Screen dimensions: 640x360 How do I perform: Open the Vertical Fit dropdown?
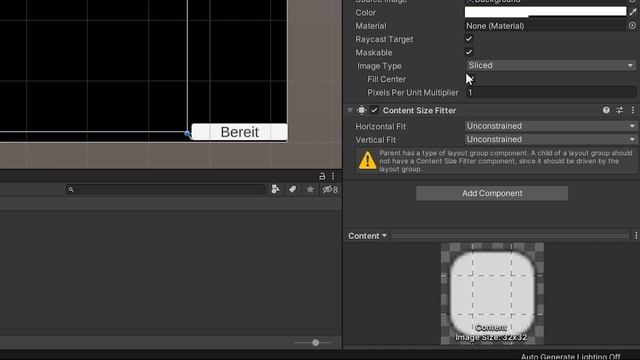click(x=551, y=139)
